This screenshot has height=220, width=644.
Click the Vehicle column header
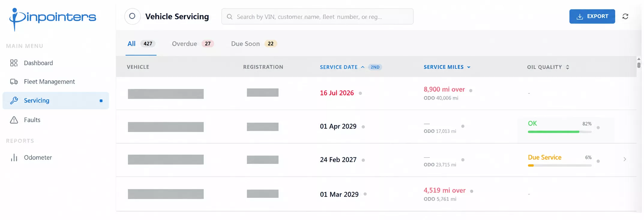(x=138, y=67)
